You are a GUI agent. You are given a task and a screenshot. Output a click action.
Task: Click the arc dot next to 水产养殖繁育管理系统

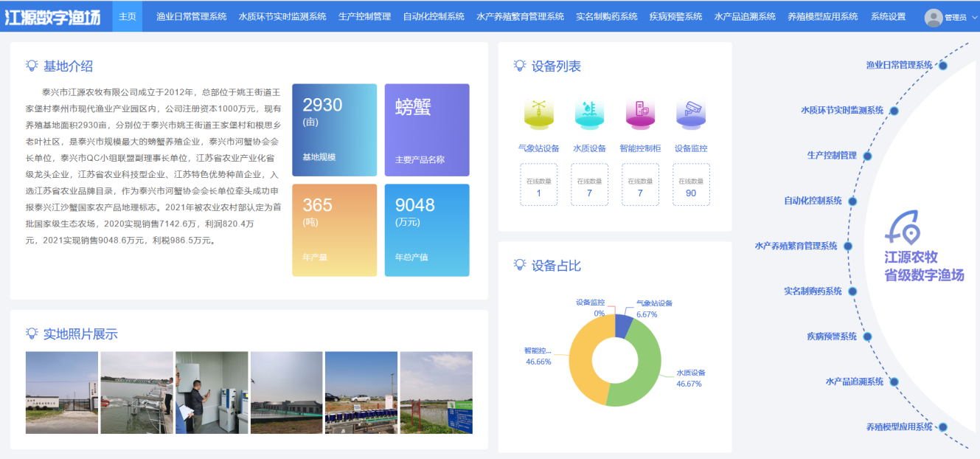click(x=848, y=246)
